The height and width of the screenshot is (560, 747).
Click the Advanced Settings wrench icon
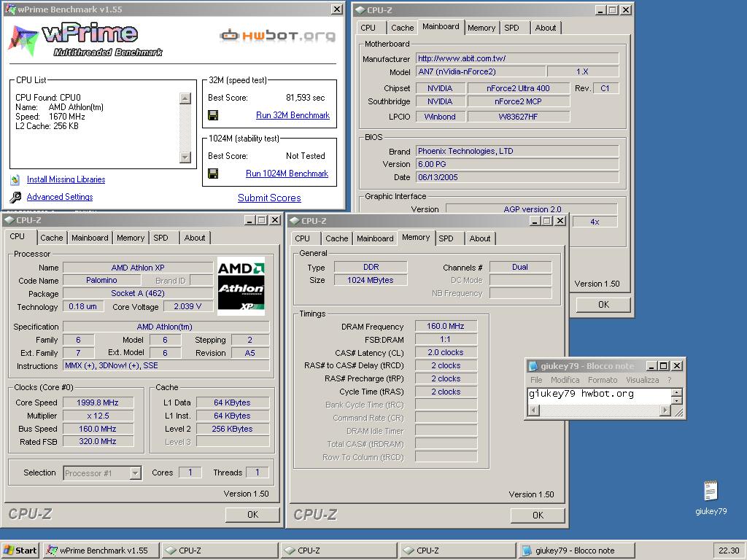pos(16,197)
